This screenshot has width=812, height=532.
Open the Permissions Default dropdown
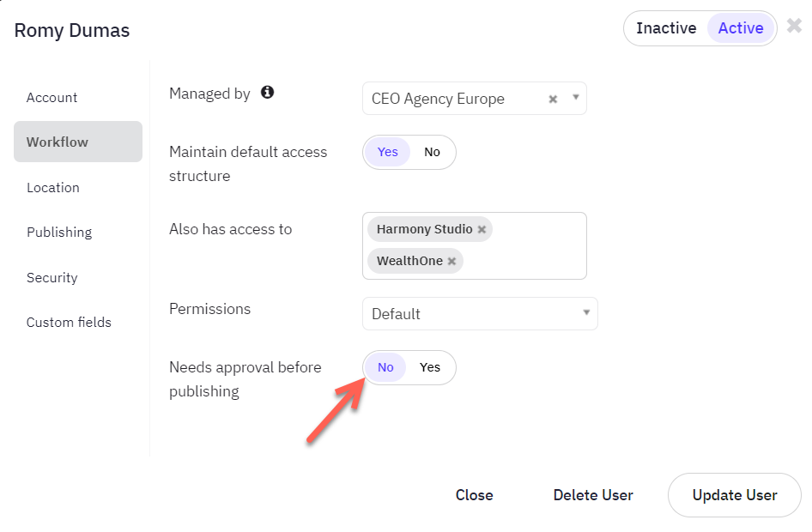click(x=480, y=313)
